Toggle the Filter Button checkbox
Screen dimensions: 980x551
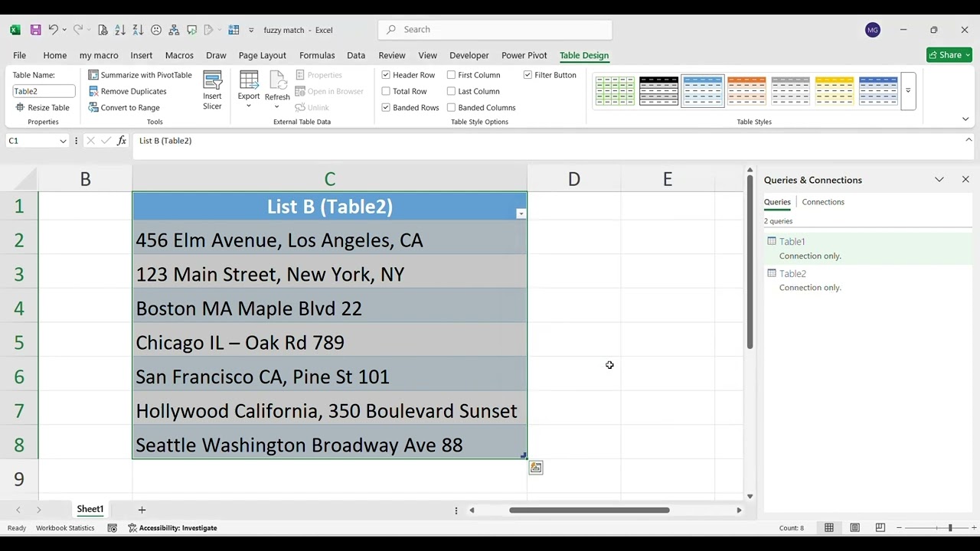tap(528, 75)
